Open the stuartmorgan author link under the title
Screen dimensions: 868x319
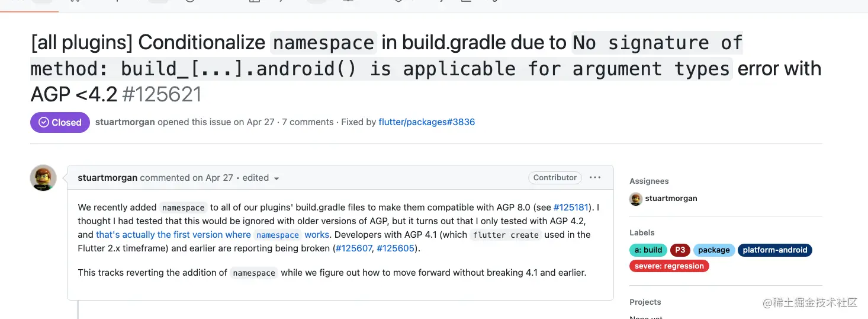[x=125, y=122]
